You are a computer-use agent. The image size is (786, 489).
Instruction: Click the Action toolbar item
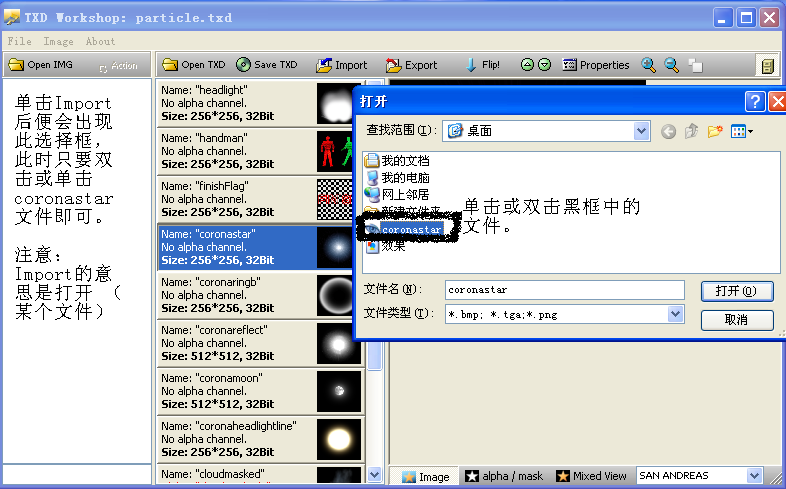pyautogui.click(x=118, y=66)
